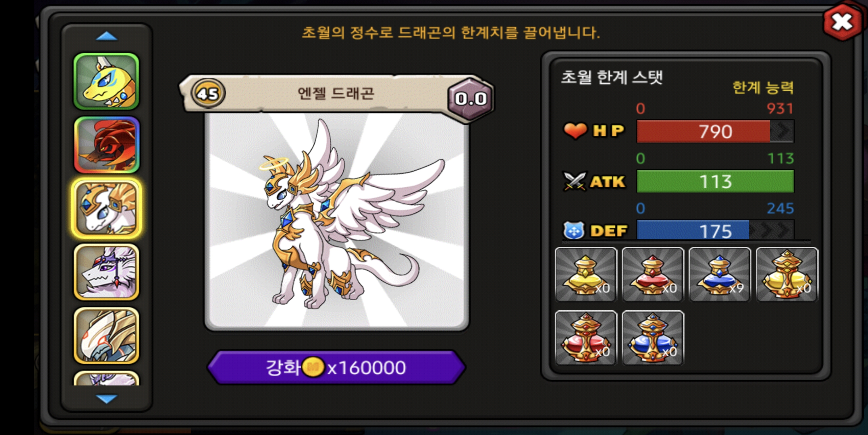The height and width of the screenshot is (435, 868).
Task: Click the DEF limit bar showing 175
Action: pyautogui.click(x=715, y=230)
